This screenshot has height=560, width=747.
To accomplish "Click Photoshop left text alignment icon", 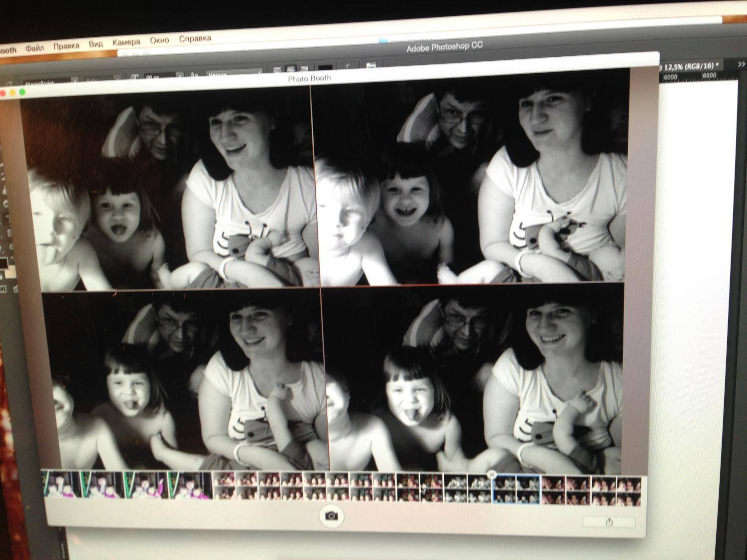I will coord(277,69).
